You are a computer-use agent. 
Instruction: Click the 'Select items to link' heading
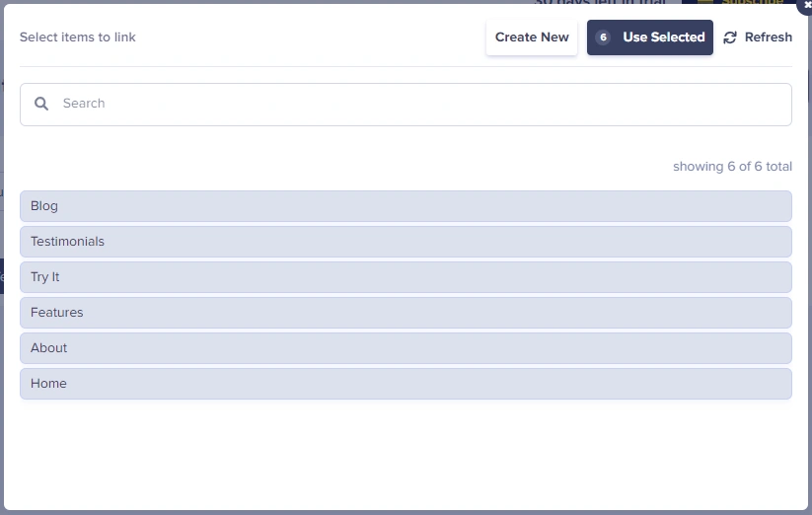pyautogui.click(x=78, y=37)
